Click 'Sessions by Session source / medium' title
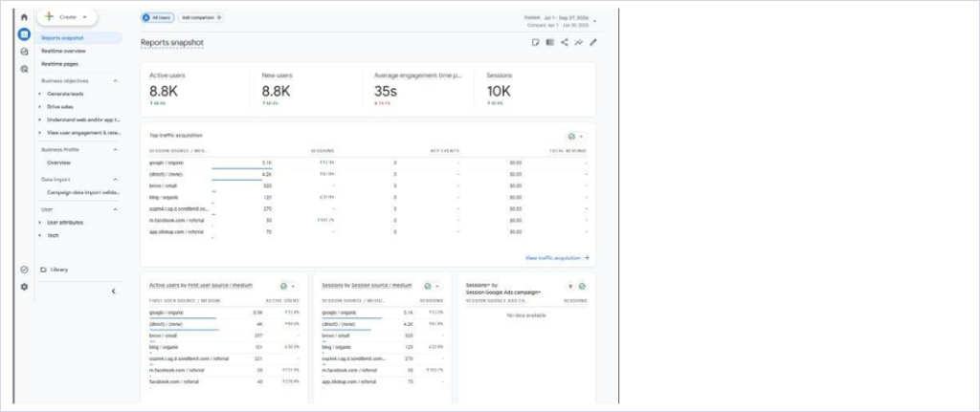The height and width of the screenshot is (412, 980). pos(367,285)
